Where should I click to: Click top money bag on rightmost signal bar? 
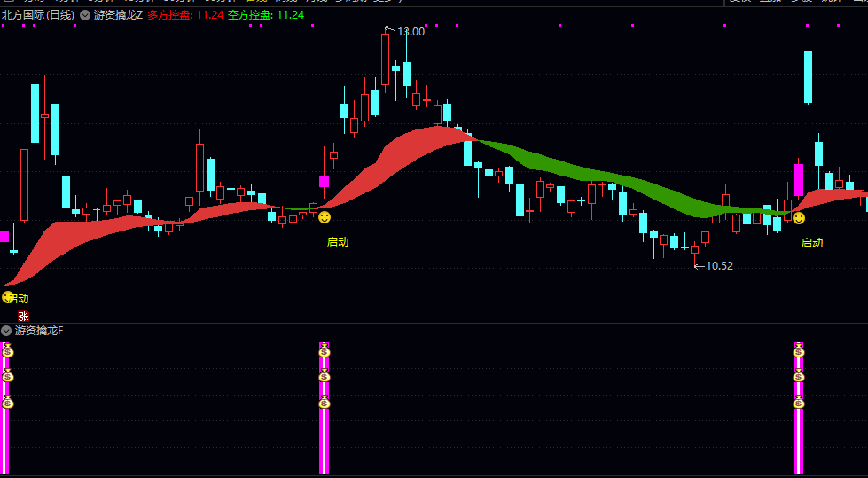coord(798,350)
